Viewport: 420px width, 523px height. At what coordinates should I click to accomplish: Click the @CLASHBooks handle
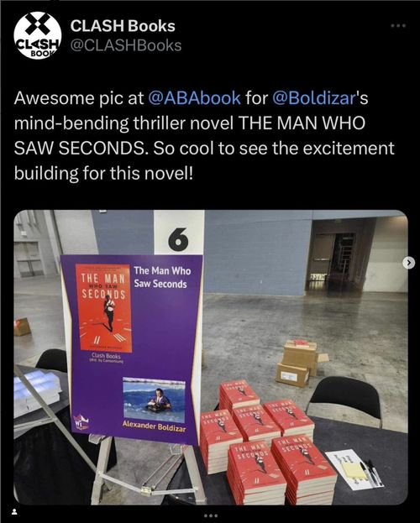(x=126, y=45)
